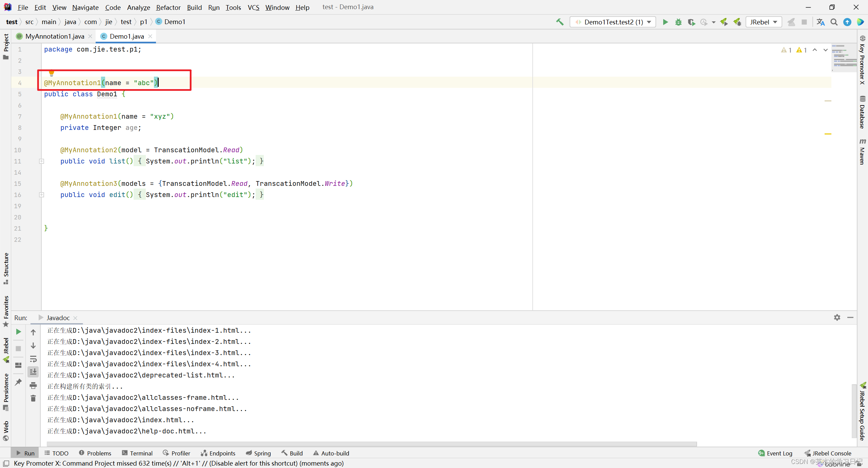Open the Terminal tool window
Image resolution: width=868 pixels, height=468 pixels.
(x=137, y=453)
